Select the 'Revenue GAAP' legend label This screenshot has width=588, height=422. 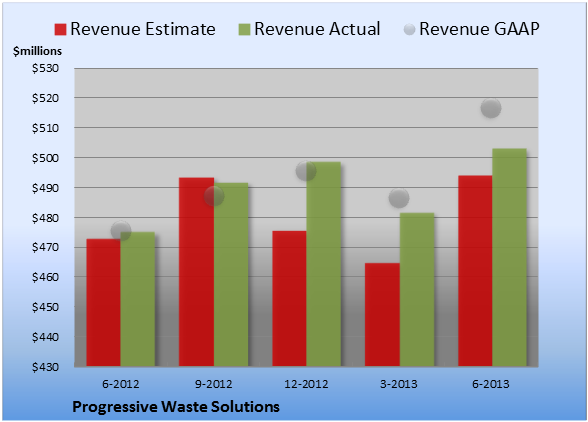tap(480, 29)
